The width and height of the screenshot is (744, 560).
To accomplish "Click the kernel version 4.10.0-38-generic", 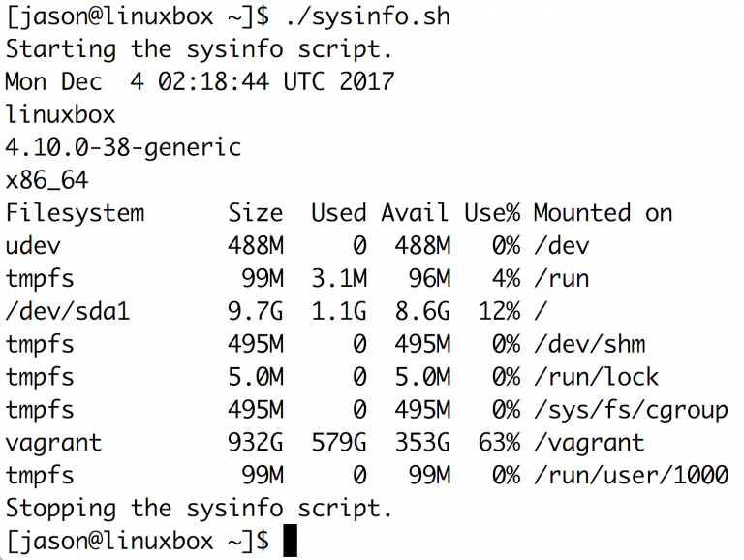I will click(123, 147).
